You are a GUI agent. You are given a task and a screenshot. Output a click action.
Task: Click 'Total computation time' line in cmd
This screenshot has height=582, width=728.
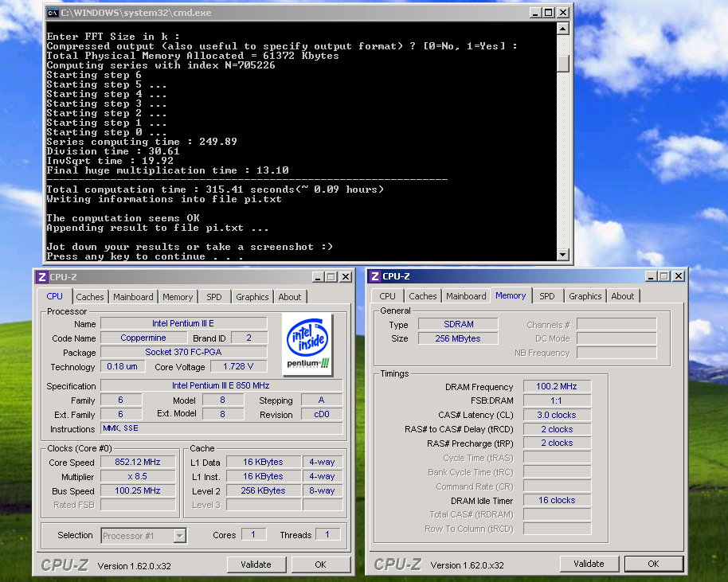point(215,189)
